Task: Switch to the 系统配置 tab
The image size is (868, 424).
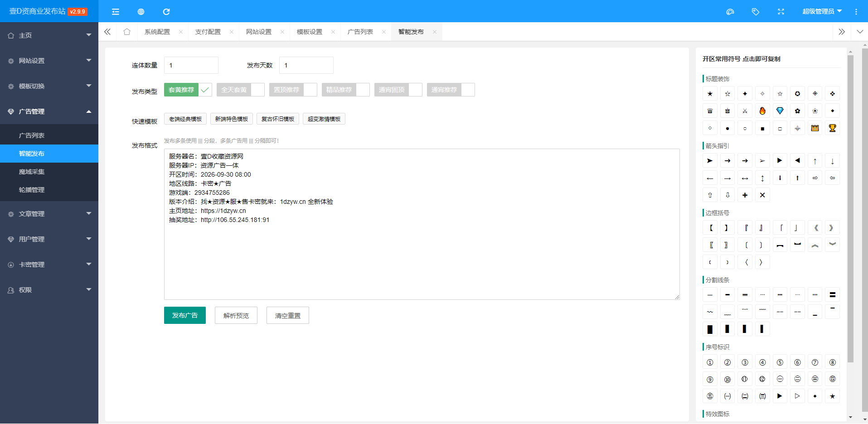Action: click(157, 32)
